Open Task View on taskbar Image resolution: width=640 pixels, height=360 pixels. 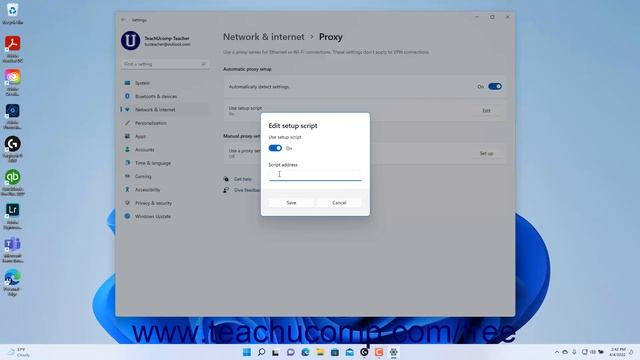click(x=276, y=352)
